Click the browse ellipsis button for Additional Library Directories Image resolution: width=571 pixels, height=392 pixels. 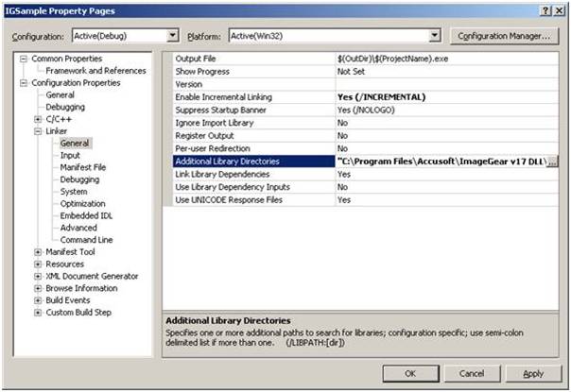point(553,162)
